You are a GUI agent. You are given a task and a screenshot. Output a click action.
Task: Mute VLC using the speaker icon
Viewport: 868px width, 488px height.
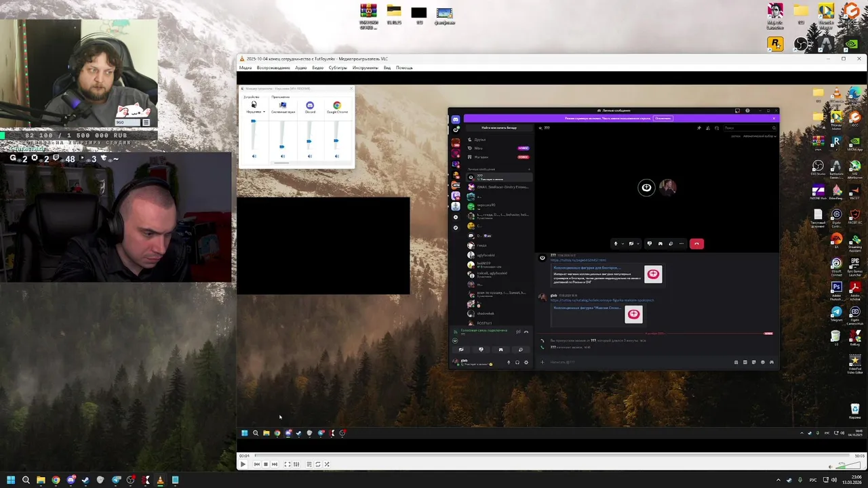(x=831, y=467)
